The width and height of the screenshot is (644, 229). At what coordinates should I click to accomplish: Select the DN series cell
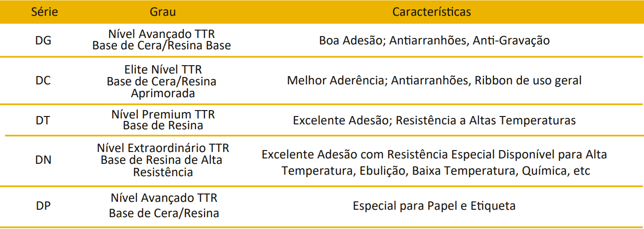click(43, 160)
